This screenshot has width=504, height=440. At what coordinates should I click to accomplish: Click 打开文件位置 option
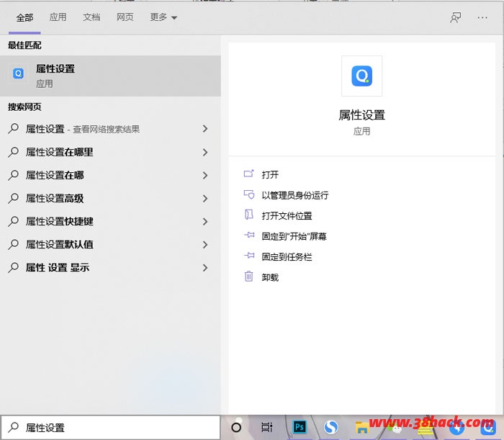pyautogui.click(x=287, y=215)
